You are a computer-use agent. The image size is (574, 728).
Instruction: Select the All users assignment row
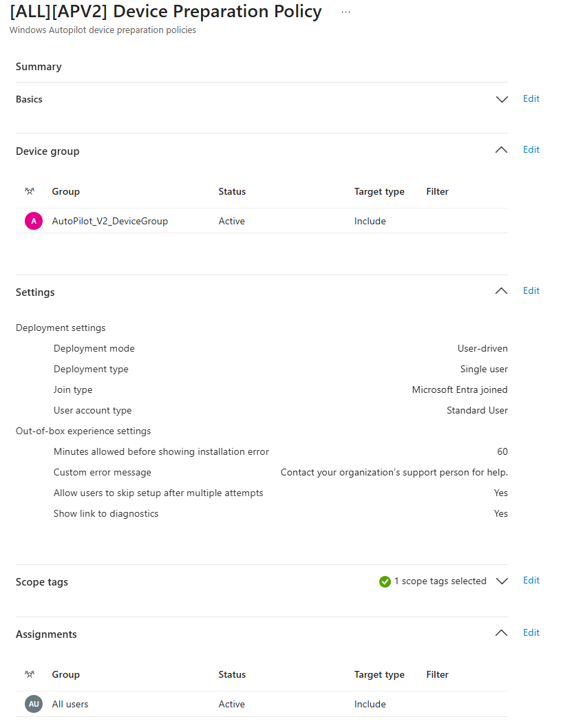pos(262,704)
